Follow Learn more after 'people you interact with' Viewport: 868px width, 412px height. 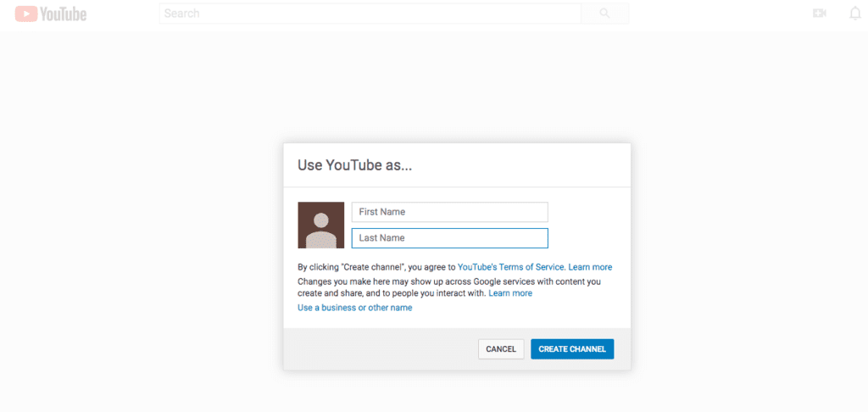pyautogui.click(x=510, y=293)
